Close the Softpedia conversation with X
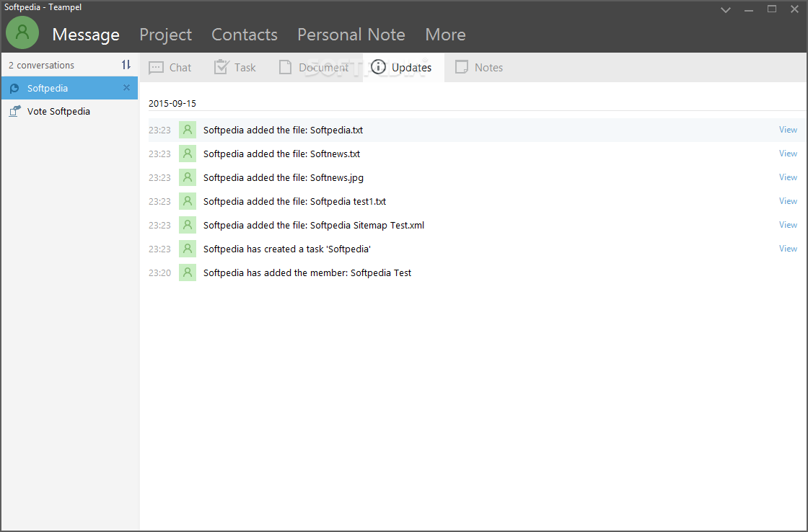This screenshot has width=808, height=532. pos(126,88)
